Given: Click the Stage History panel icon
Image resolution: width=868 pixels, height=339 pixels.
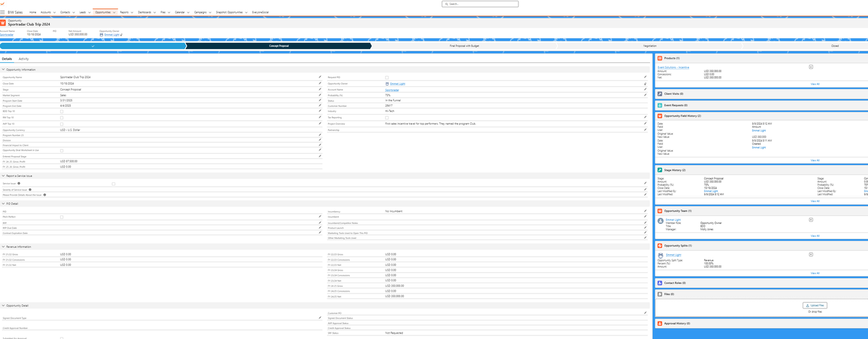Looking at the screenshot, I should 660,170.
